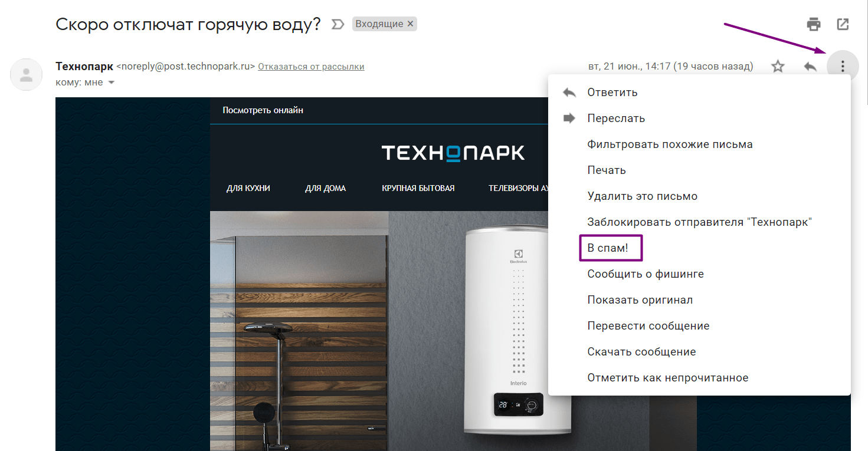Open email in new window icon
Screen dimensions: 868x451
pyautogui.click(x=843, y=24)
